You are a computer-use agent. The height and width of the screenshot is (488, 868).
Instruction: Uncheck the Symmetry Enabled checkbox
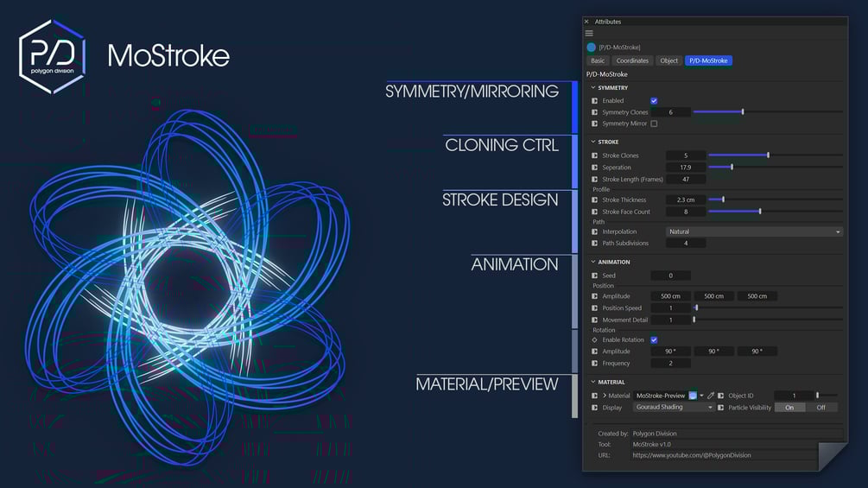[655, 101]
